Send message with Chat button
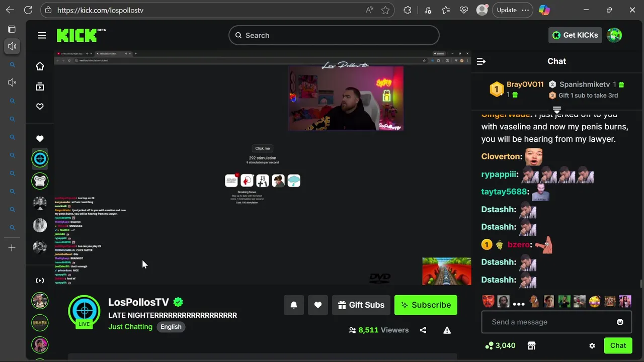Screen dimensions: 644x362 [x=618, y=345]
